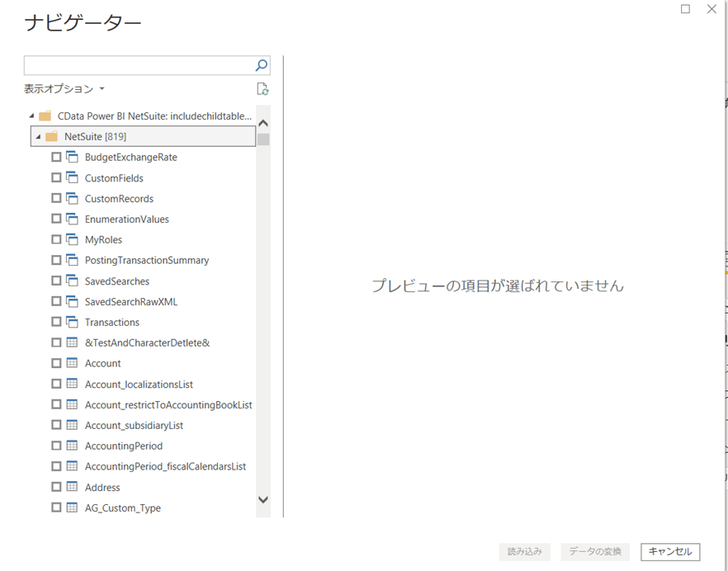Check the SavedSearches checkbox

pos(56,281)
